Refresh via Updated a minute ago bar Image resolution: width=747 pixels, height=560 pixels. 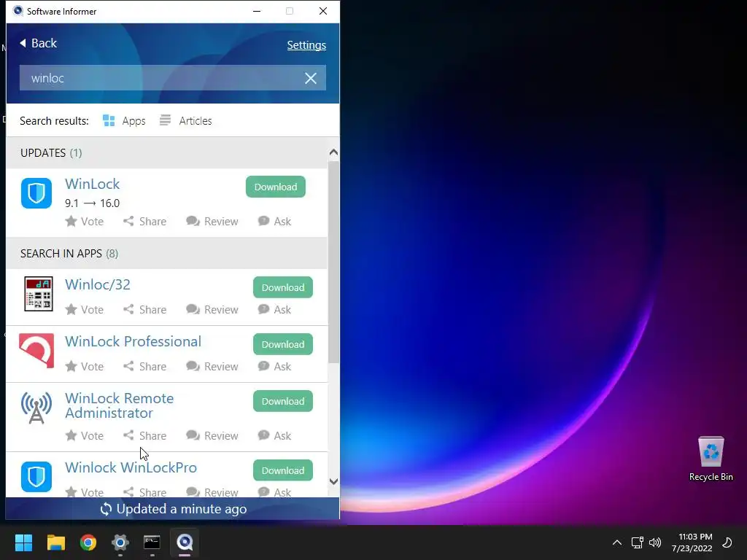pyautogui.click(x=173, y=509)
